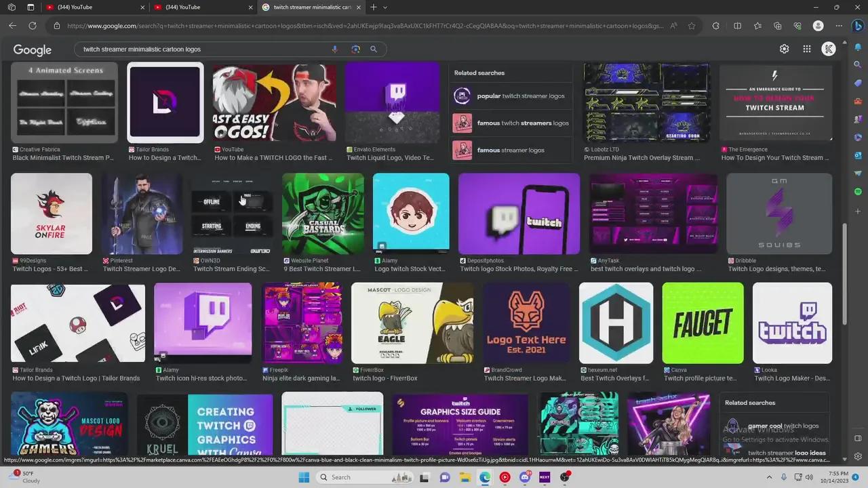Open the orange fox Logo Text Here image
Viewport: 868px width, 488px height.
coord(526,323)
